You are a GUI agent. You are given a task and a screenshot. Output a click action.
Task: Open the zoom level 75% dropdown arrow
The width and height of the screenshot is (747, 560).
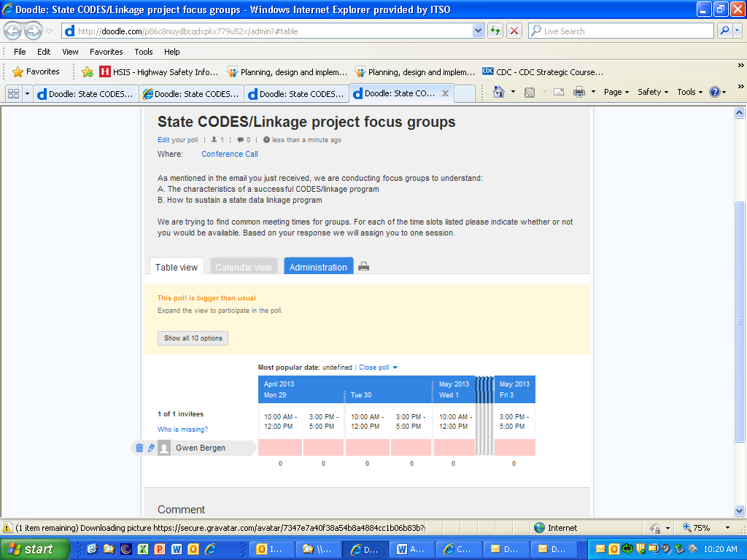click(727, 528)
